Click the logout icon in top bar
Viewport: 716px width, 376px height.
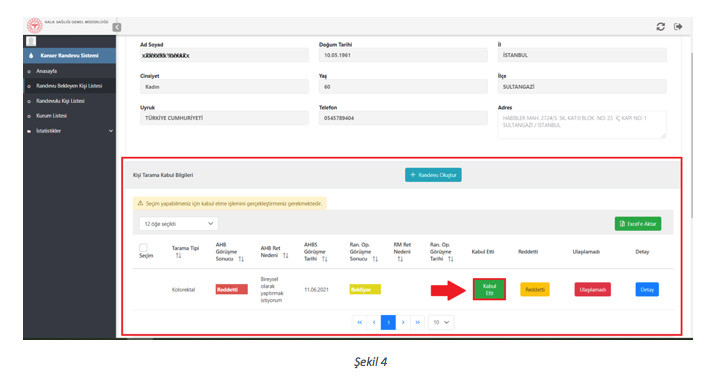coord(678,26)
